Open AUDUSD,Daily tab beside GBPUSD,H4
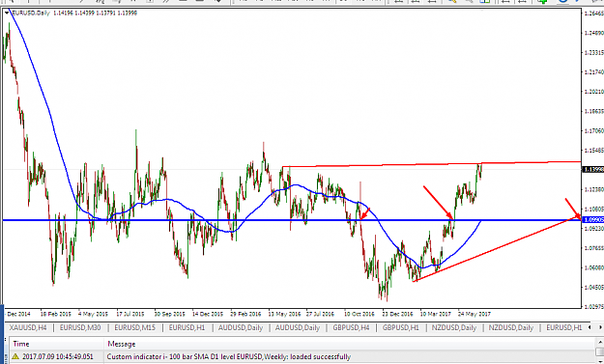This screenshot has width=604, height=364. click(297, 328)
